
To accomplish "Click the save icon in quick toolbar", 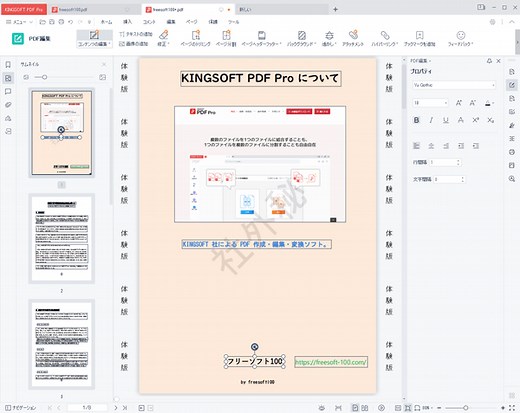I will [x=52, y=22].
